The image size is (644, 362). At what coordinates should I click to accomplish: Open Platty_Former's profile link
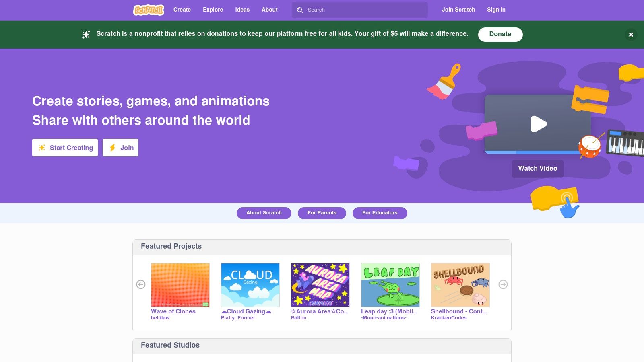238,318
